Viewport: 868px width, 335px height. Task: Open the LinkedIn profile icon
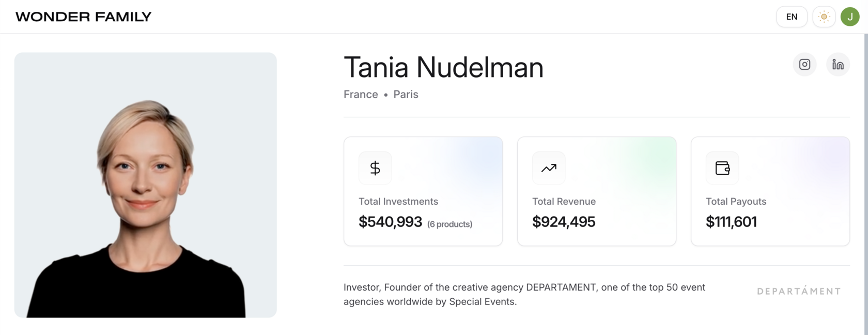click(838, 65)
